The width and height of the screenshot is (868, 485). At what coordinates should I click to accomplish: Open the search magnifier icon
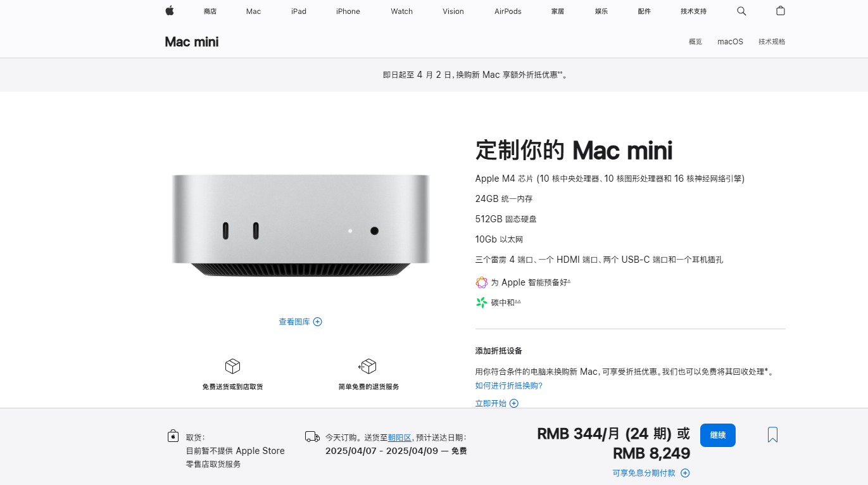coord(741,11)
